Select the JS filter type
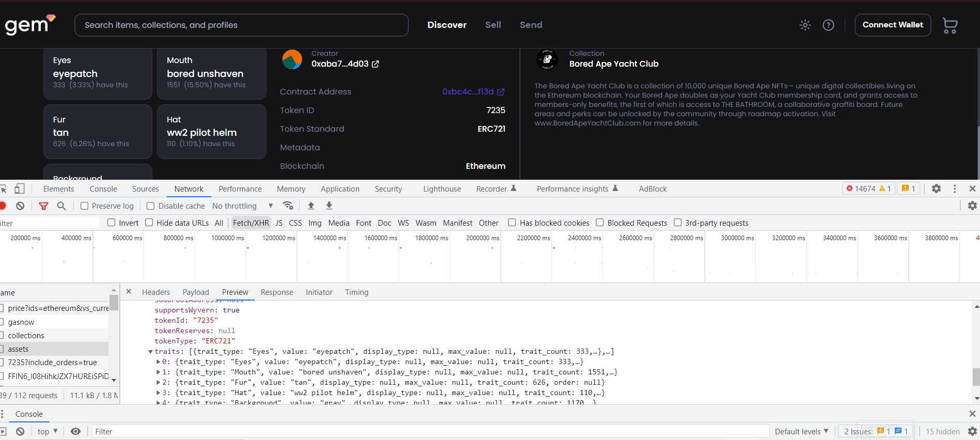The height and width of the screenshot is (440, 980). click(279, 223)
